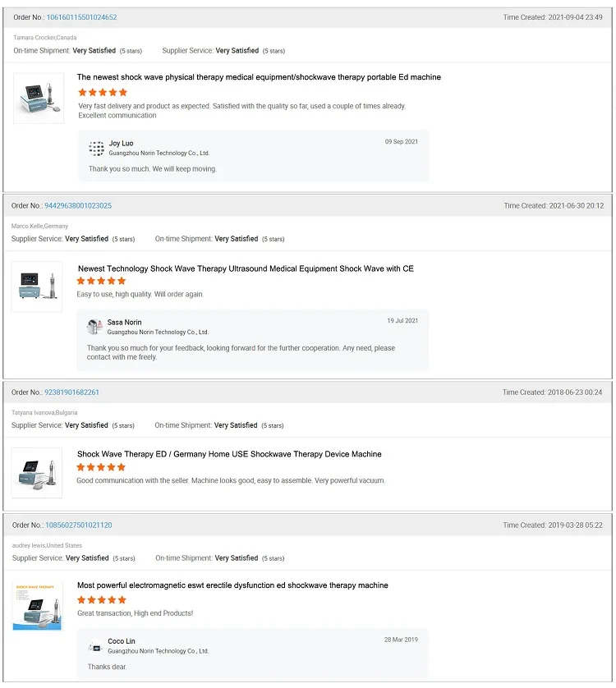Viewport: 616px width, 688px height.
Task: Open order number 10856027501021120 link
Action: [78, 525]
